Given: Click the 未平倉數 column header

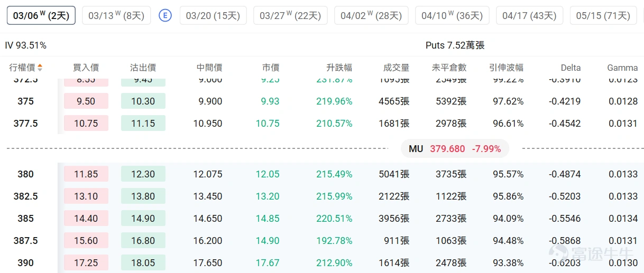Looking at the screenshot, I should 449,68.
